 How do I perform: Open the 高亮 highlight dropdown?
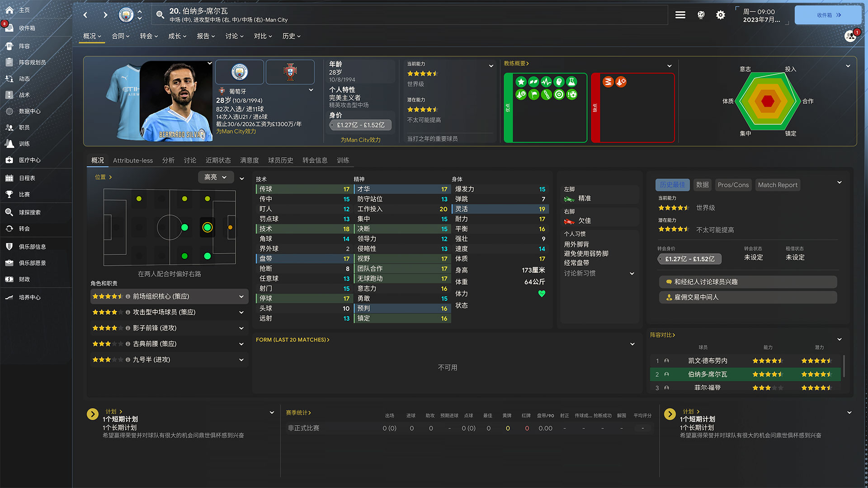216,177
